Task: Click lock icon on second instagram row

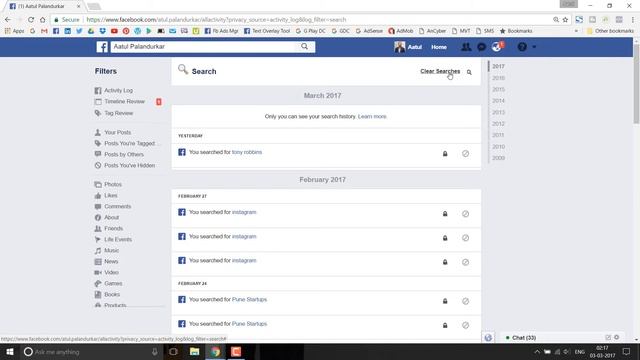Action: pos(445,238)
